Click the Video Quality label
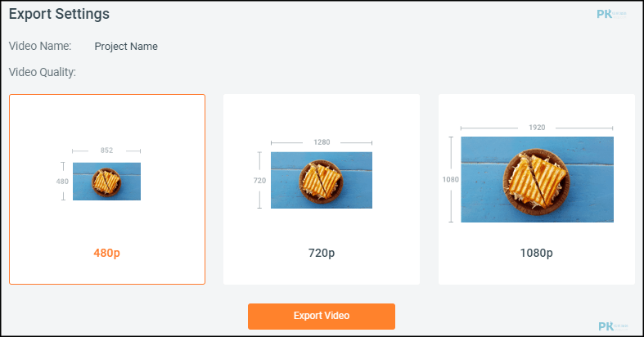Viewport: 644px width, 337px height. 43,72
